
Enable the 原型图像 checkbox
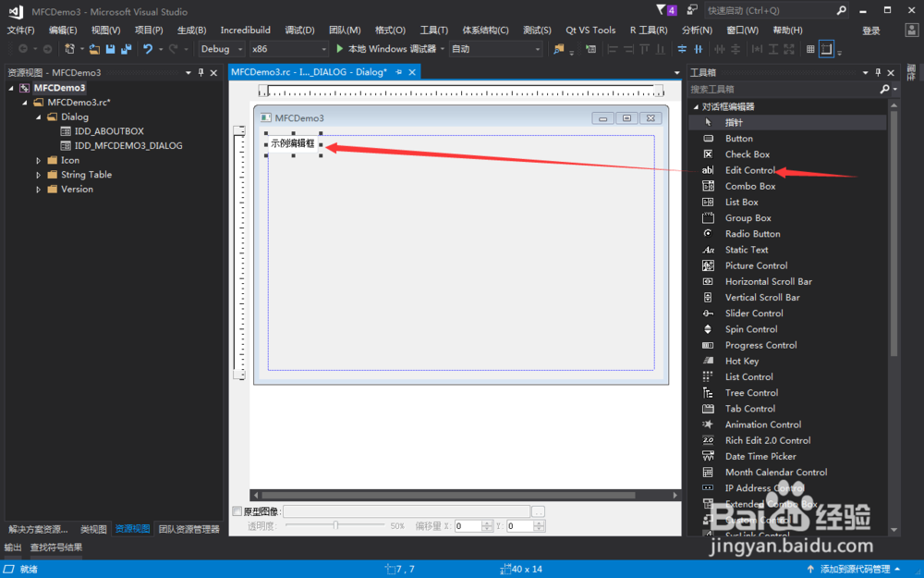coord(237,511)
